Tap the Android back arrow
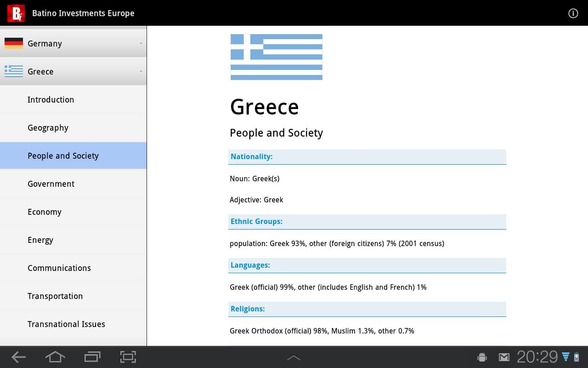This screenshot has height=368, width=588. click(18, 357)
